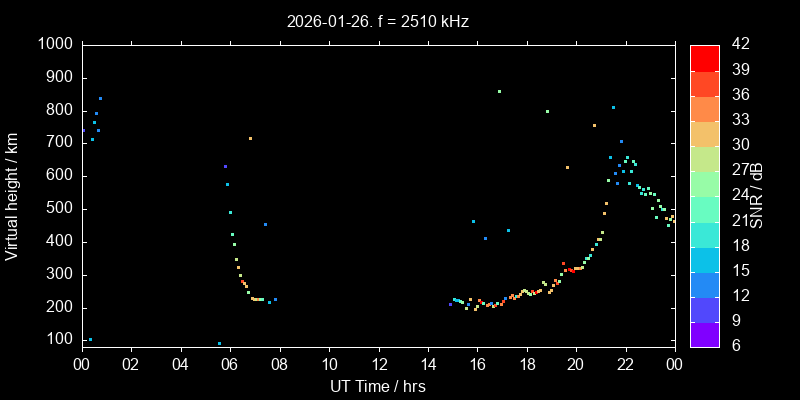The image size is (800, 400).
Task: Click the isolated green data point near 860 km
Action: pyautogui.click(x=499, y=91)
